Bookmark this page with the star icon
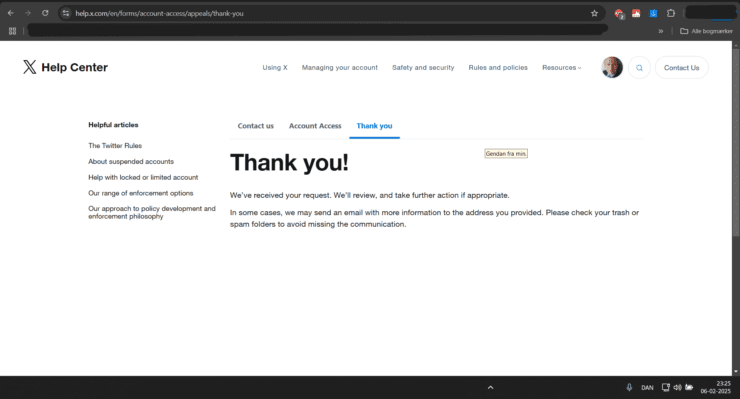 pos(594,13)
